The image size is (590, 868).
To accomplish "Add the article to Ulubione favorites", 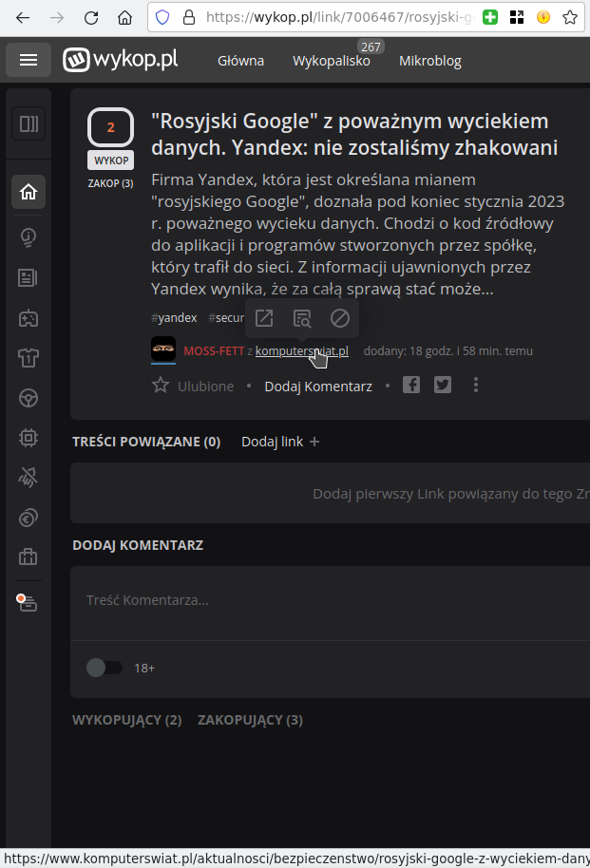I will pyautogui.click(x=193, y=386).
